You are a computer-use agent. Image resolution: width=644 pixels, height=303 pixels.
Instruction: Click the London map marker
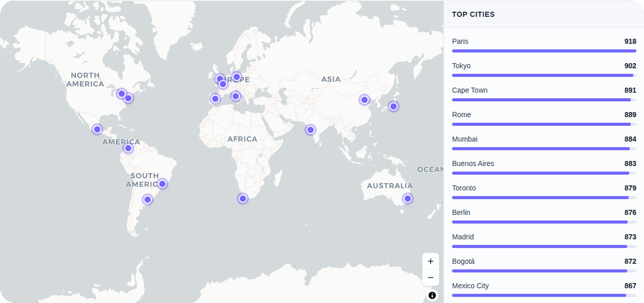pos(219,79)
